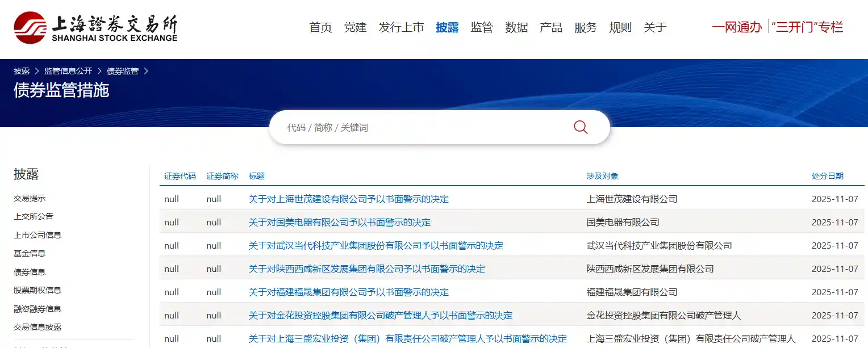Screen dimensions: 868x348
Task: Open the 规则 navigation menu
Action: [620, 27]
